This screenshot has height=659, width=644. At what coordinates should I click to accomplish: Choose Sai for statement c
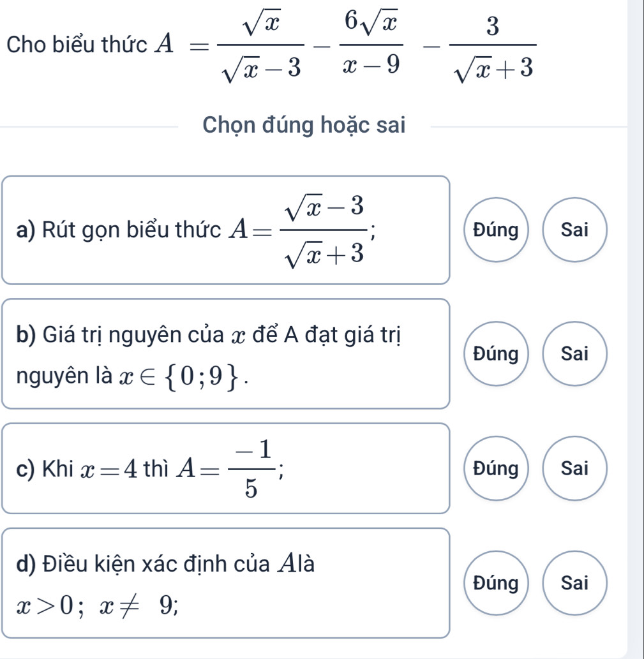tap(573, 469)
